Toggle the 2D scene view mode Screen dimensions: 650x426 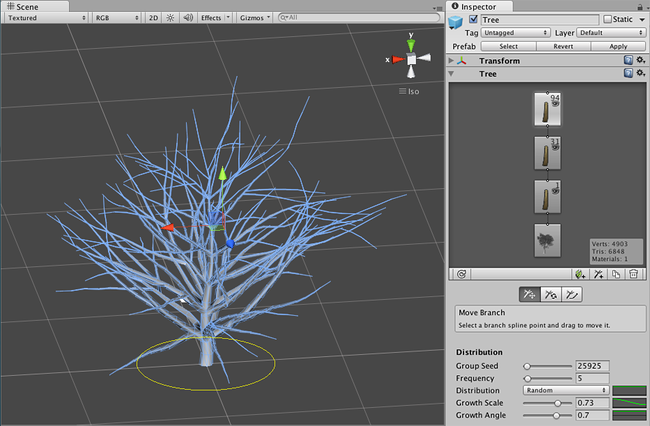point(153,18)
